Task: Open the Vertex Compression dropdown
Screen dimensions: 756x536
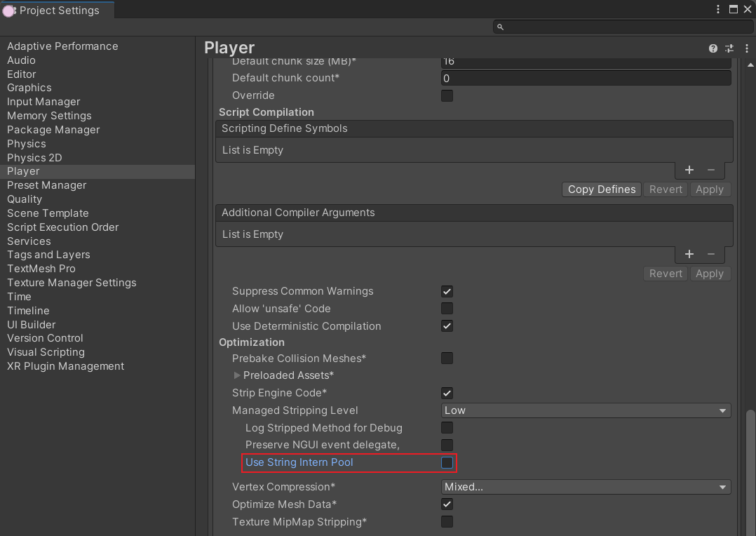Action: [x=586, y=487]
